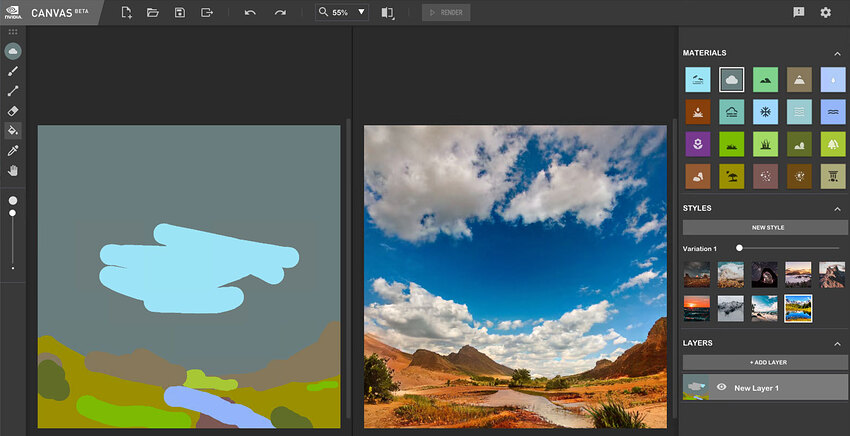
Task: Select the sunset ocean style thumbnail
Action: (697, 308)
